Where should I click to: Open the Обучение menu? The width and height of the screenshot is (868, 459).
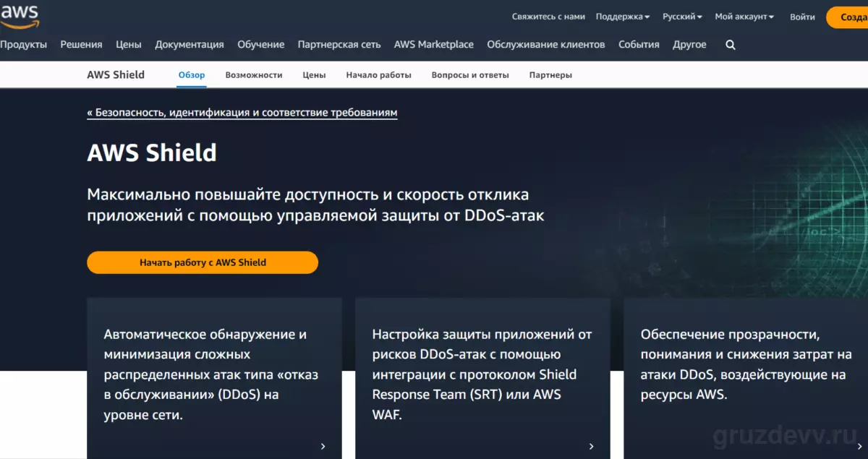[x=261, y=45]
